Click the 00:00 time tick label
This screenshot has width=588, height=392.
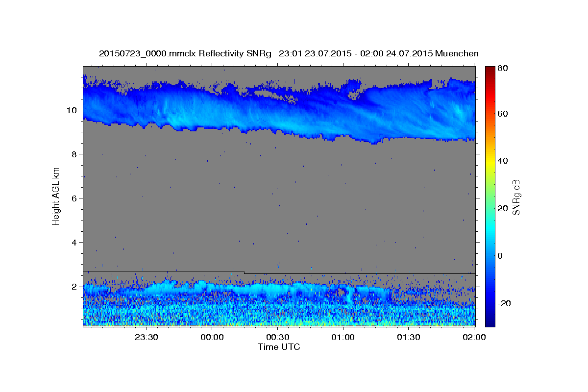pyautogui.click(x=212, y=337)
